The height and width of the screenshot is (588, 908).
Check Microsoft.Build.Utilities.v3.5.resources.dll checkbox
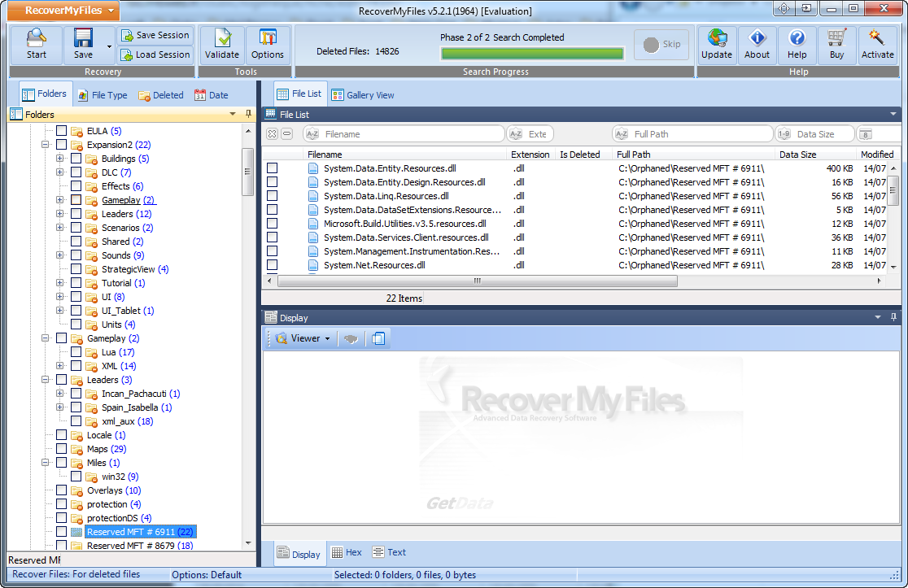point(273,224)
